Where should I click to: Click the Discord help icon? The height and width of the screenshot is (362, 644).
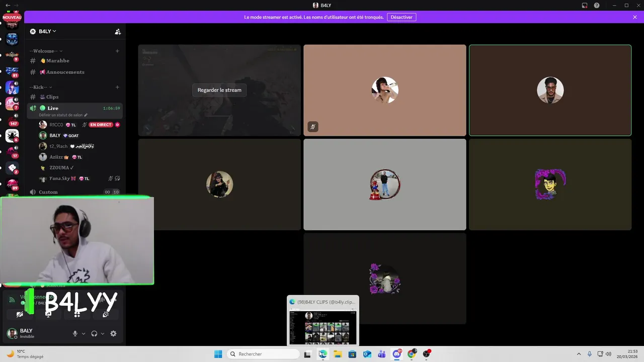coord(597,6)
